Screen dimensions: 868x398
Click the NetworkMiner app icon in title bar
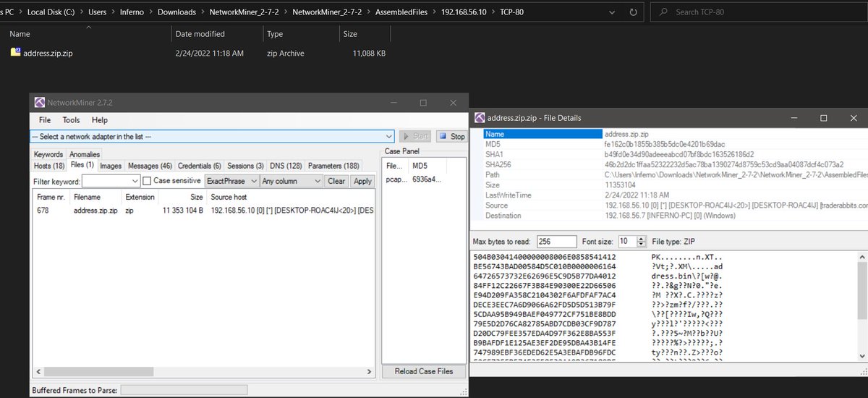pyautogui.click(x=40, y=103)
